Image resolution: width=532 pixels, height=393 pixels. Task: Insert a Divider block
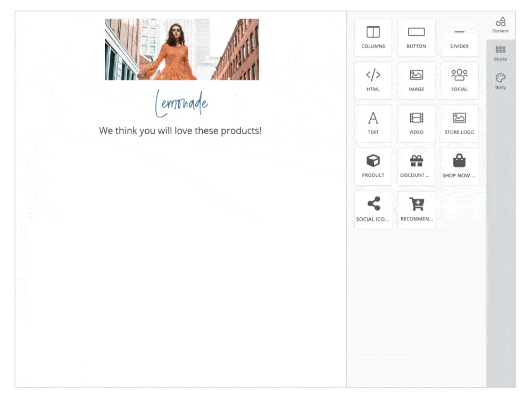click(x=459, y=37)
